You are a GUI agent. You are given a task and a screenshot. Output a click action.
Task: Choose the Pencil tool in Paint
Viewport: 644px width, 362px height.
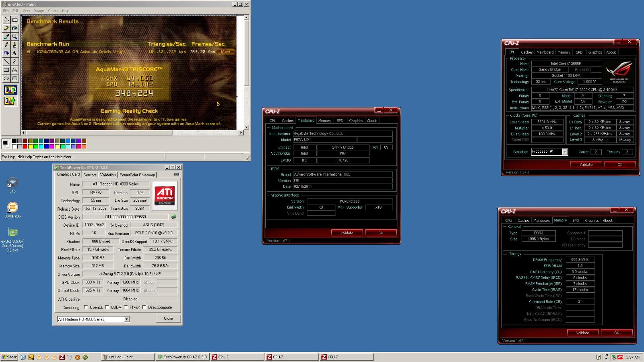pyautogui.click(x=6, y=45)
